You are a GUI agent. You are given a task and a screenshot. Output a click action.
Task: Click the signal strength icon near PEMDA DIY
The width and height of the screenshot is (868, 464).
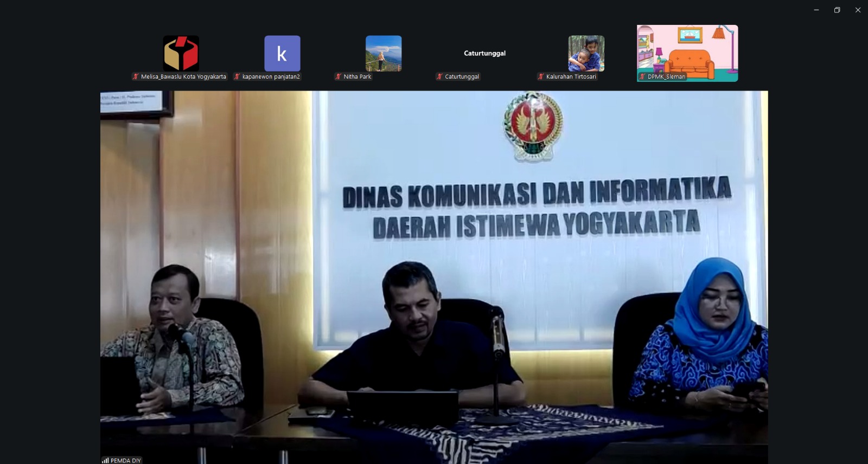[x=105, y=460]
